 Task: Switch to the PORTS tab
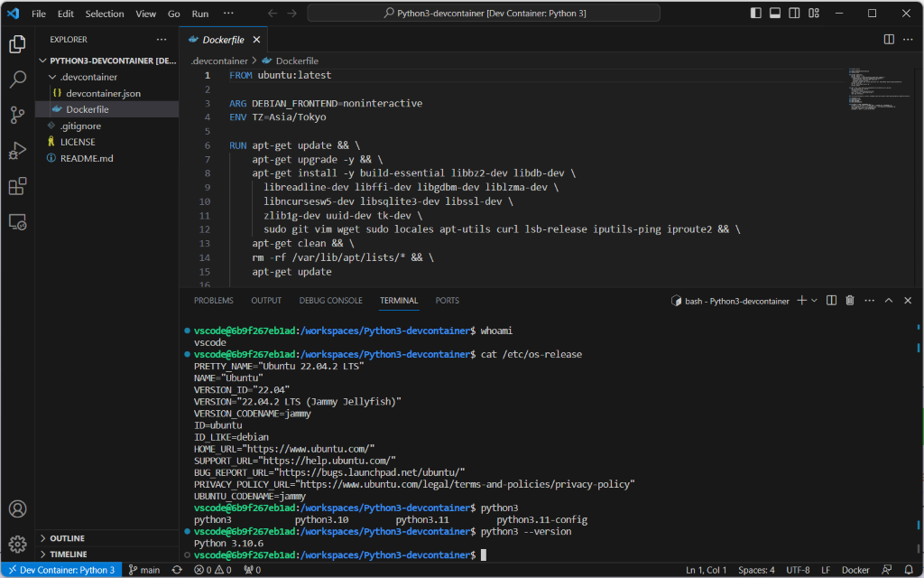coord(447,300)
